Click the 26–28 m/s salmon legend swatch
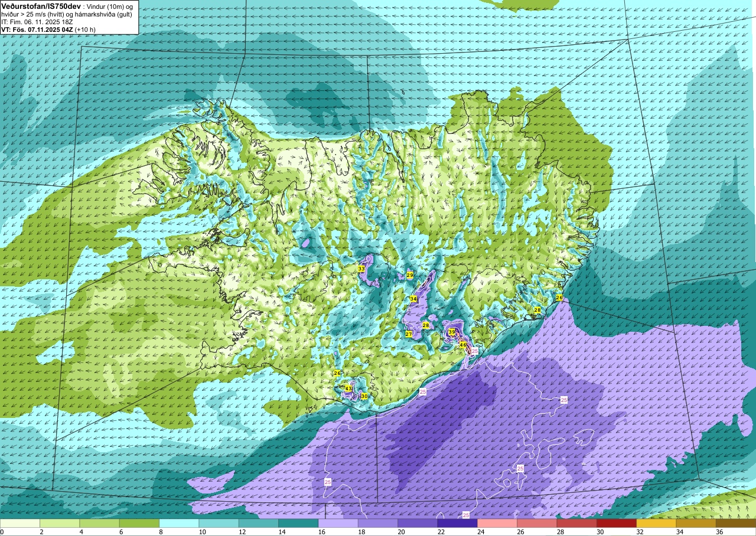 tap(537, 523)
